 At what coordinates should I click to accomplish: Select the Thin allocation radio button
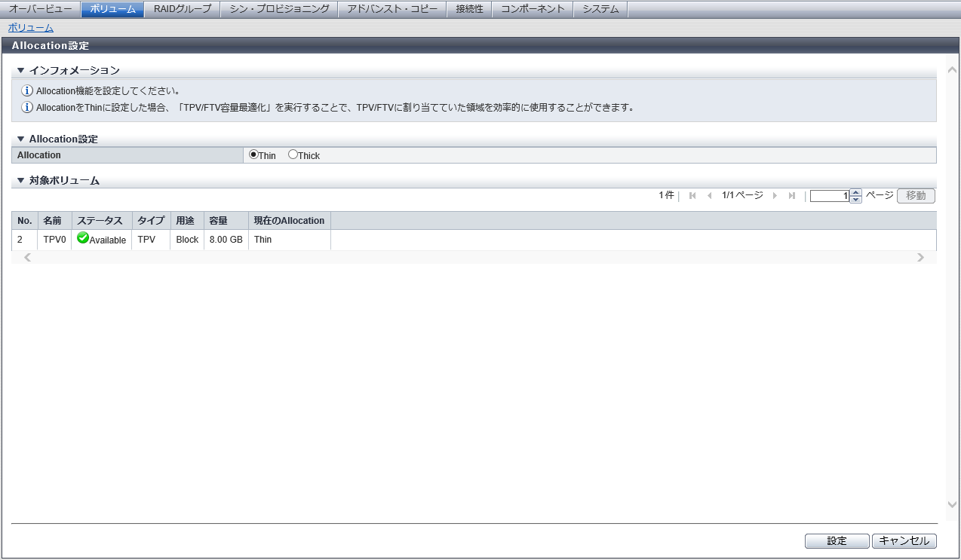253,155
